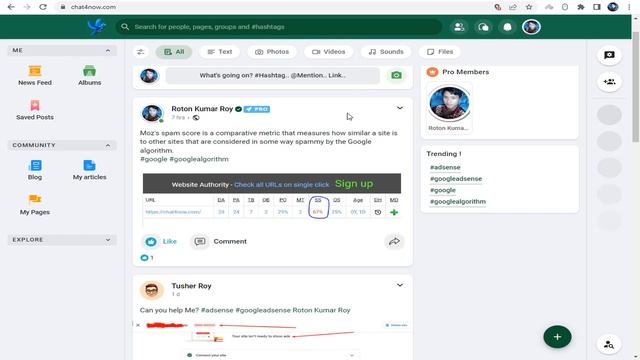This screenshot has height=360, width=640.
Task: Open #googleadsense trending hashtag
Action: tap(456, 179)
